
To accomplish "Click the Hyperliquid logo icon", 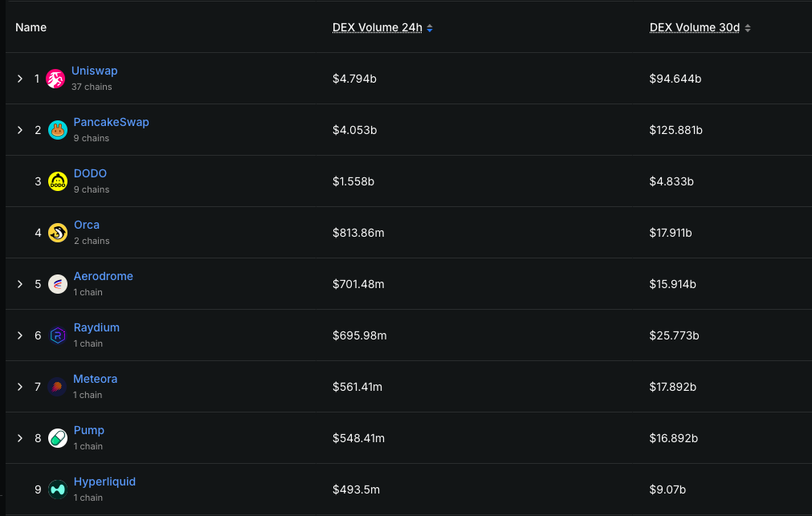I will pos(58,489).
